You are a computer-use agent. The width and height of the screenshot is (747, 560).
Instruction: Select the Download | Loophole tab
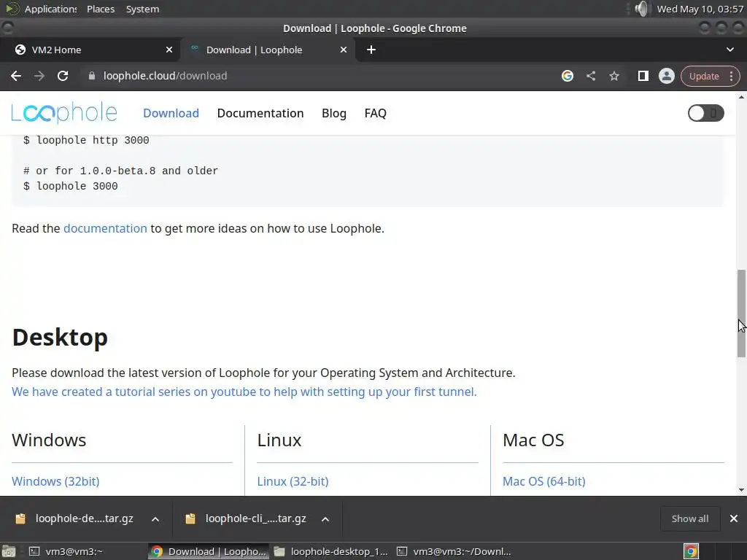point(267,50)
